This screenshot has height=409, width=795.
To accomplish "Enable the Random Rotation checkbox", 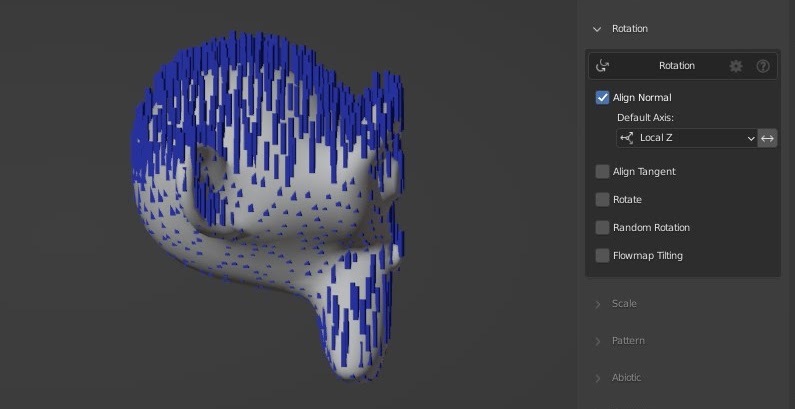I will tap(602, 228).
